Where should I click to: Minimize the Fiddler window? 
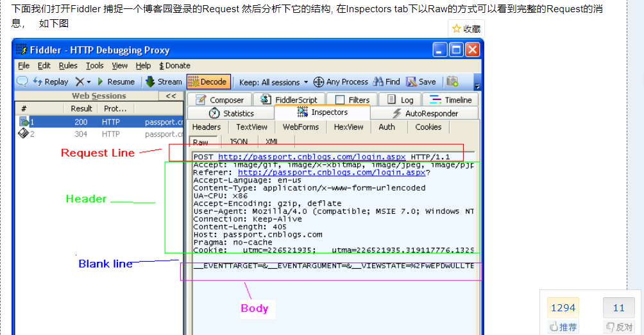coord(440,50)
